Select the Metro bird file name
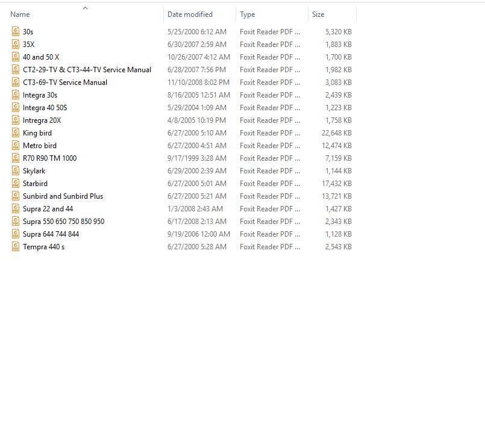Viewport: 485px width, 448px height. click(40, 146)
